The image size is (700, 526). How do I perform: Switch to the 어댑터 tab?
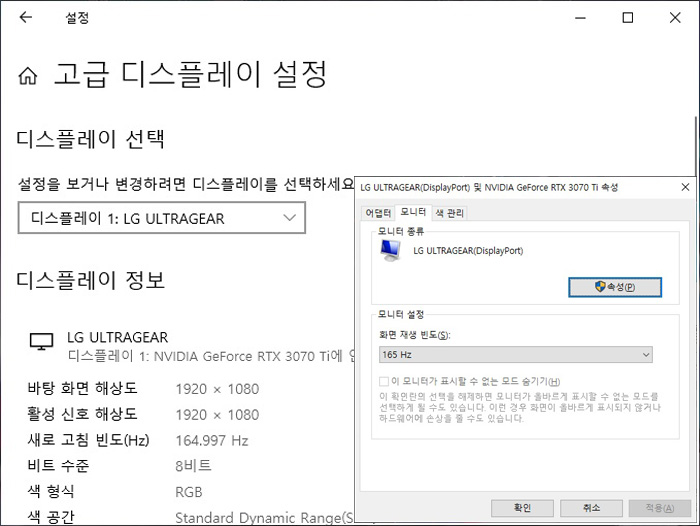pos(378,213)
